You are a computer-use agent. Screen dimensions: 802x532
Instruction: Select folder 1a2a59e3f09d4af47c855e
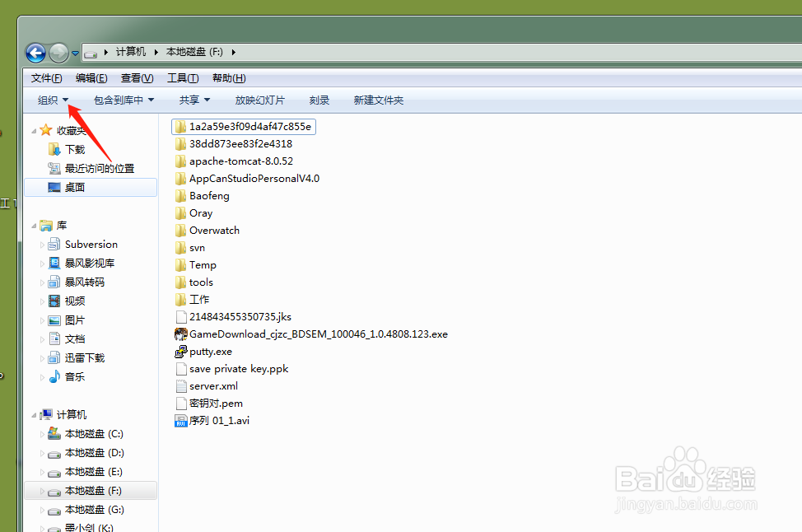[244, 126]
